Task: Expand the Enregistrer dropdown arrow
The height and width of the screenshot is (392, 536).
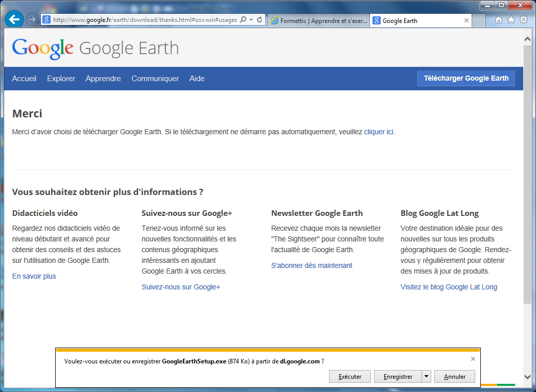Action: [426, 377]
